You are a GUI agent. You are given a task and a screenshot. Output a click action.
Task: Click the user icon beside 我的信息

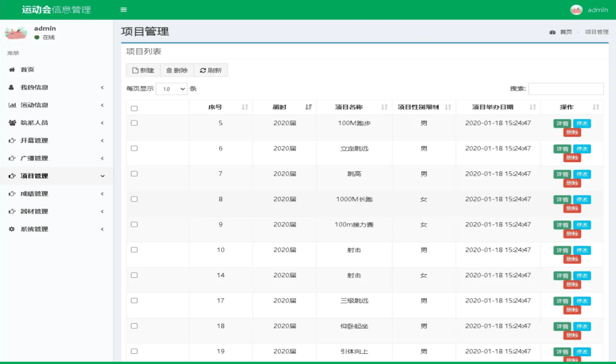tap(11, 87)
